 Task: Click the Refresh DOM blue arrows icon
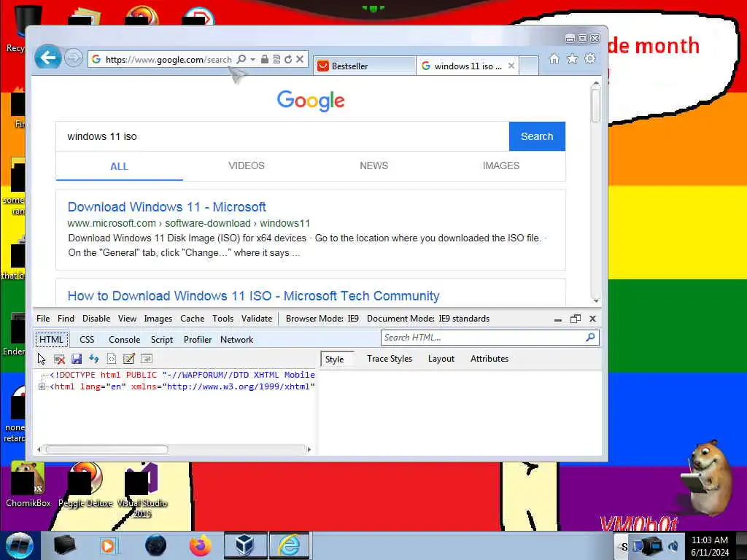[94, 359]
